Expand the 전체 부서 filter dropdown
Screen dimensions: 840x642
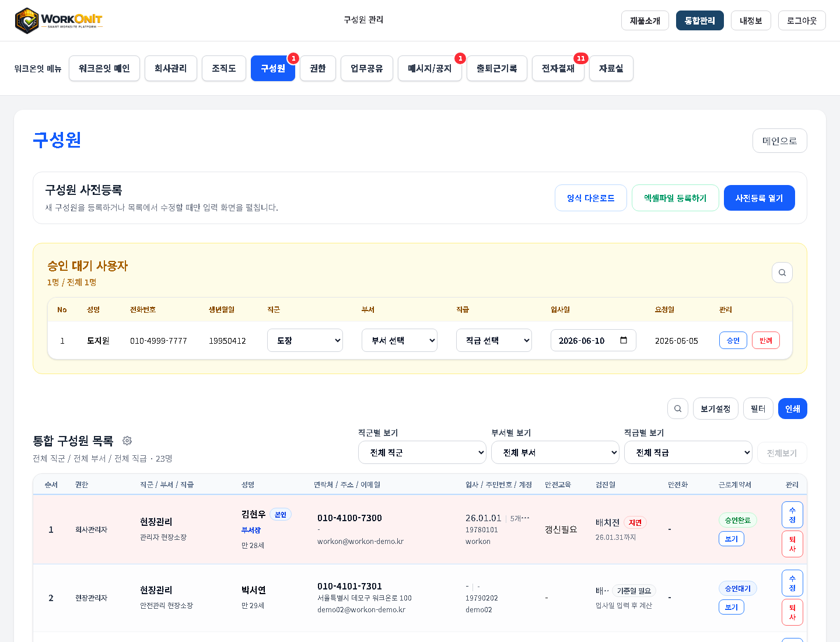(555, 452)
